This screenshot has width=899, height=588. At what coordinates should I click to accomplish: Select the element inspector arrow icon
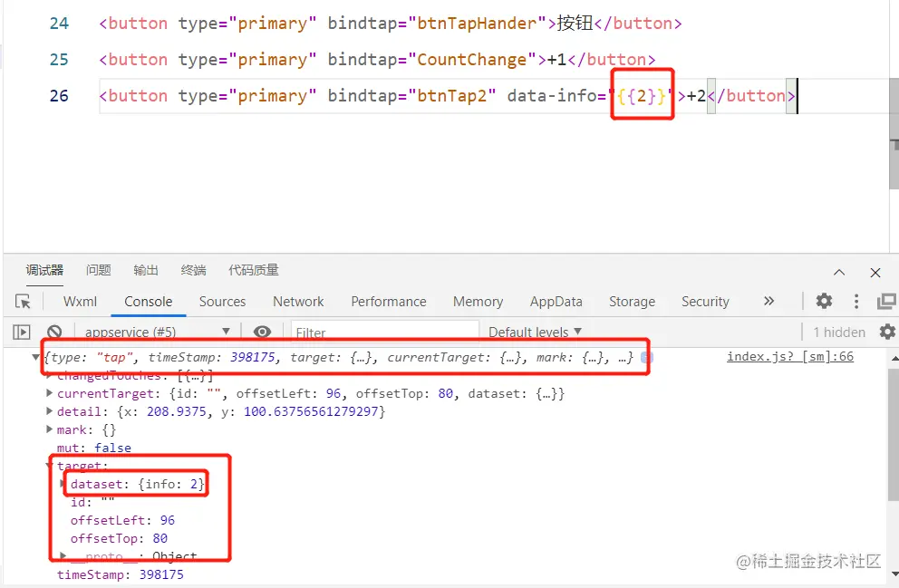pos(23,302)
